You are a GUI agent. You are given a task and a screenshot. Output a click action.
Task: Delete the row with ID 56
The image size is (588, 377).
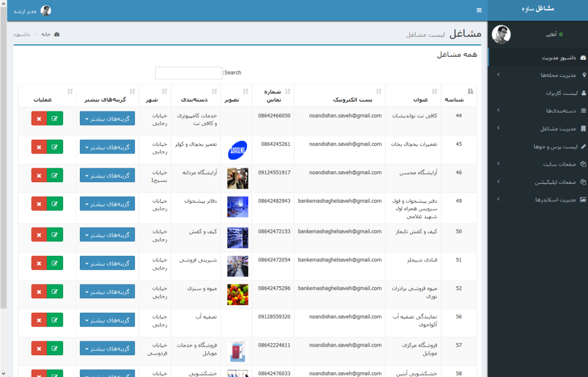click(39, 320)
